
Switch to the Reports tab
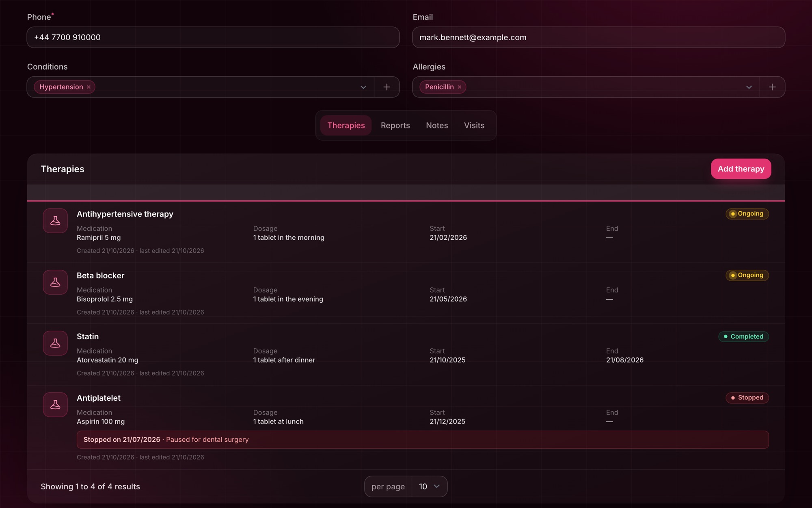pos(395,125)
